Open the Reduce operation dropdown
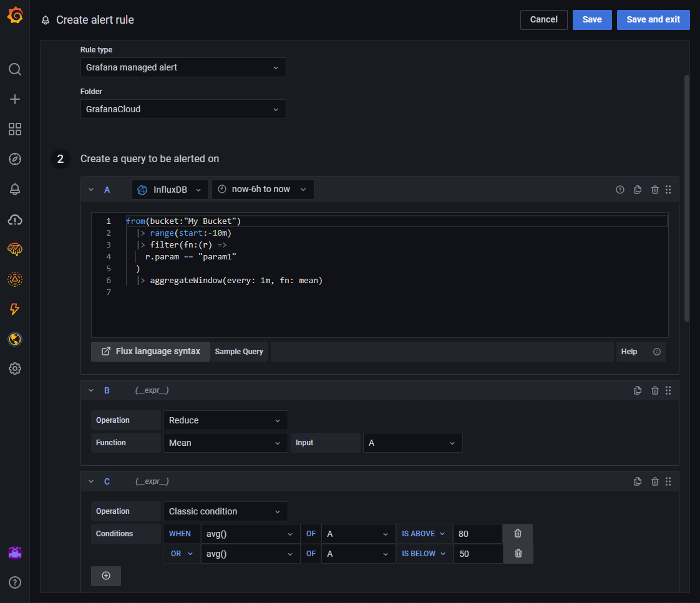The width and height of the screenshot is (700, 603). [225, 420]
